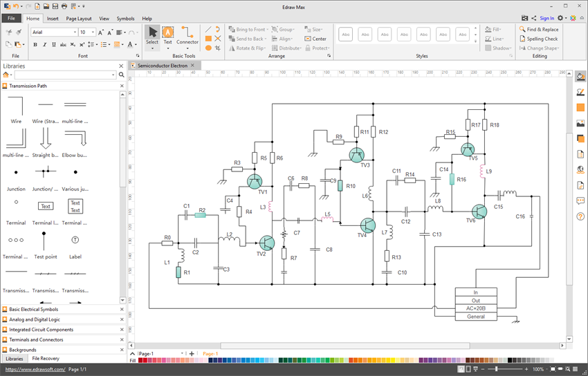This screenshot has height=376, width=588.
Task: Toggle bold text formatting
Action: [x=35, y=45]
